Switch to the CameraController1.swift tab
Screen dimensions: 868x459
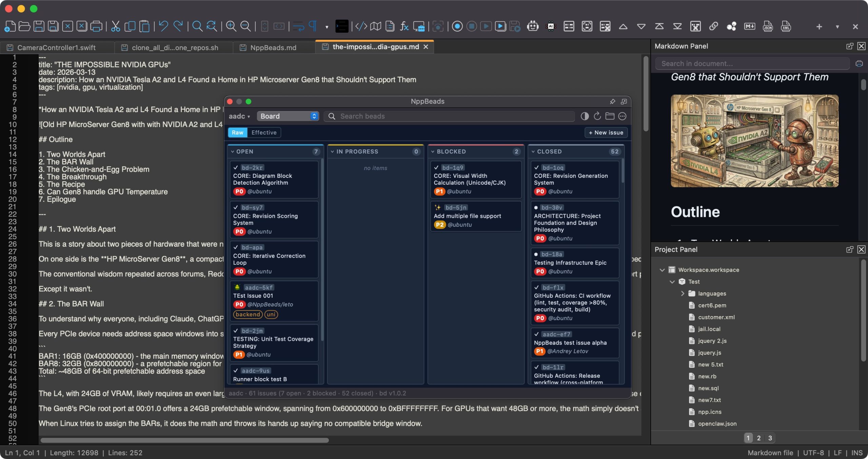tap(56, 47)
